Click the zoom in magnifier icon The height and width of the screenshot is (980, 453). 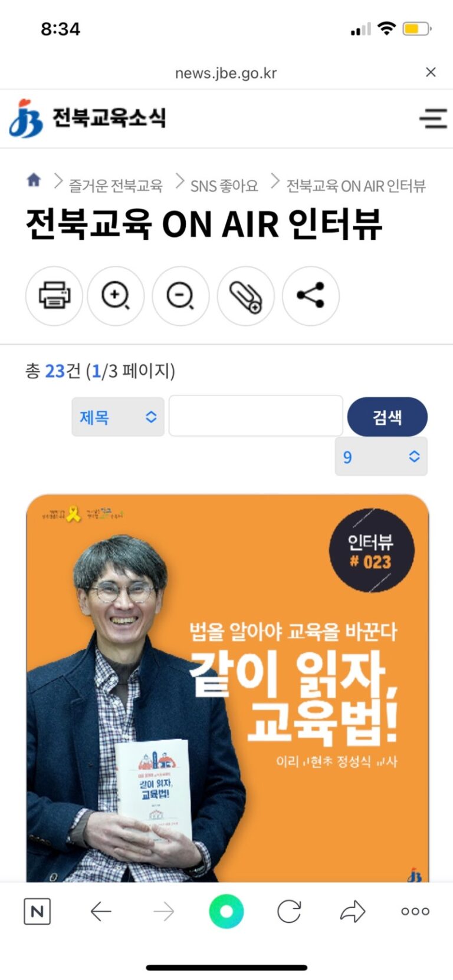pyautogui.click(x=116, y=296)
